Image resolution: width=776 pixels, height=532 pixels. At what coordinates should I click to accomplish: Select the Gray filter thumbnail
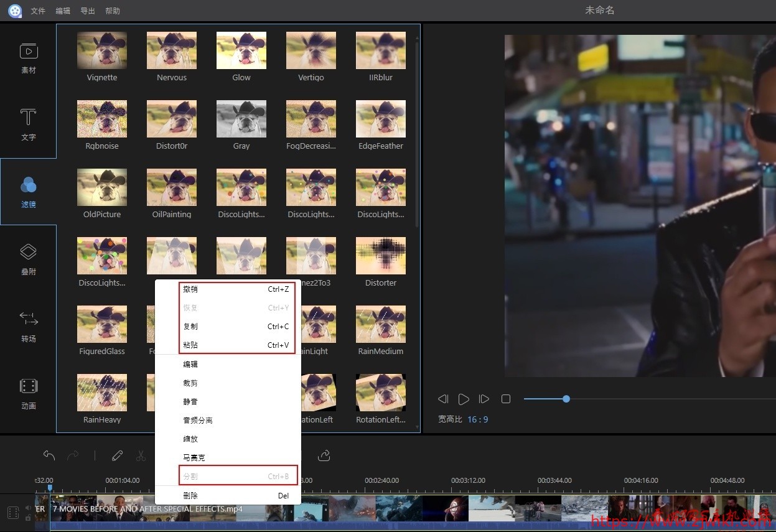(x=241, y=119)
